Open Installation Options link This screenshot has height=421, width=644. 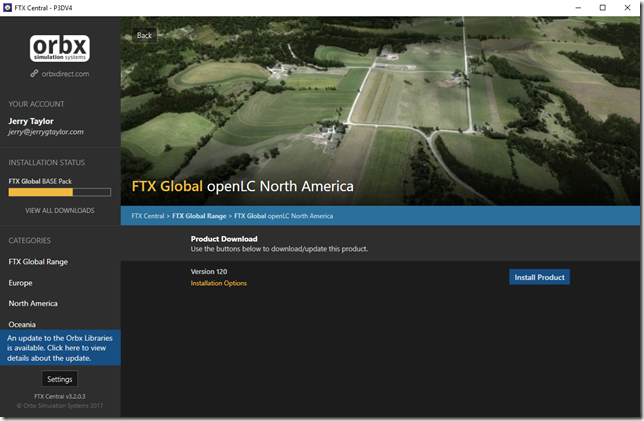tap(218, 283)
